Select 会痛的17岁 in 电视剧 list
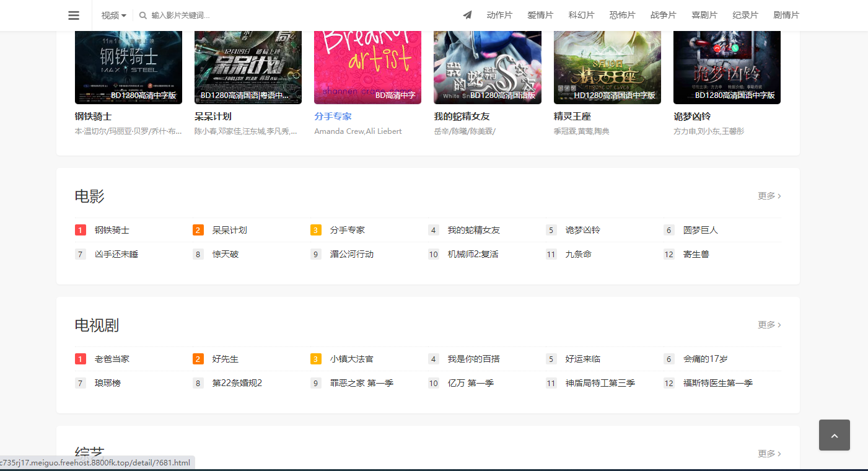This screenshot has height=471, width=868. [706, 359]
